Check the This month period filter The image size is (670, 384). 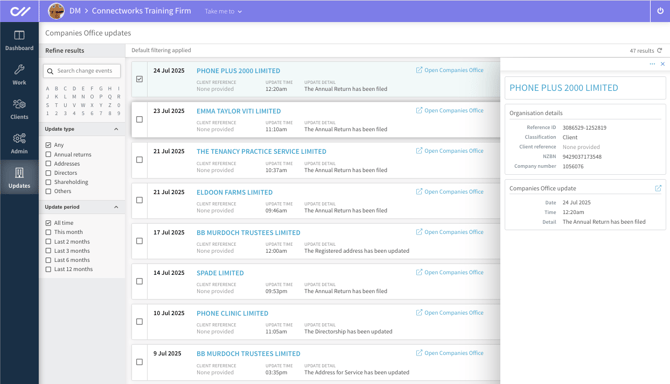pos(48,232)
